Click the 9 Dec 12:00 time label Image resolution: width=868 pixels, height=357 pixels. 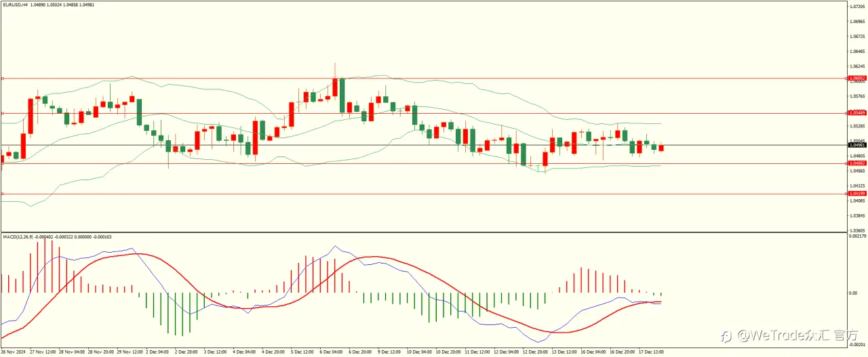[x=390, y=352]
